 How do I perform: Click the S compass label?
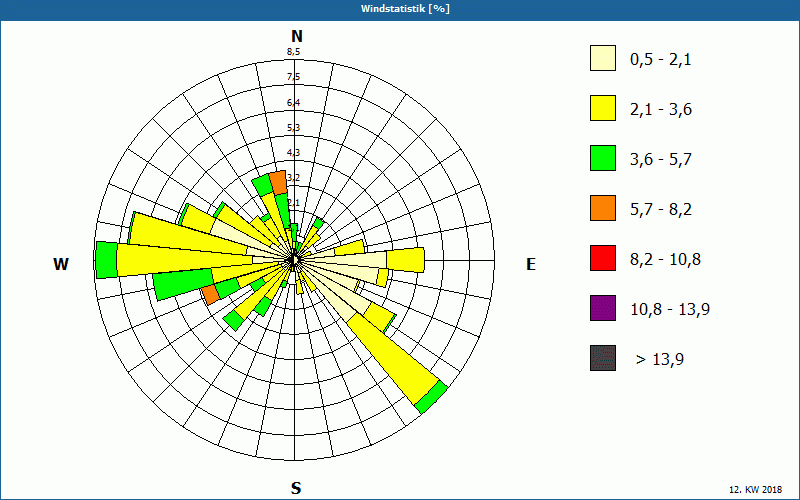(296, 488)
